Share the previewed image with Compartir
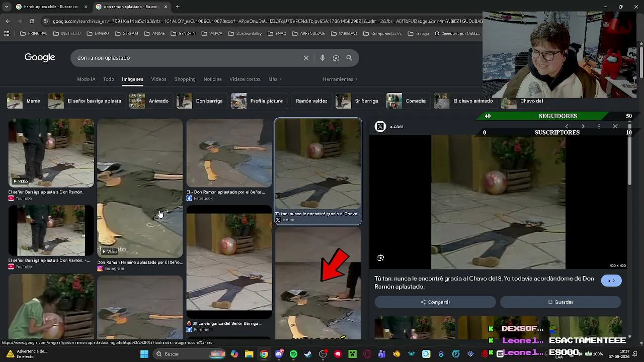Screen dimensions: 644x362 pos(435,302)
